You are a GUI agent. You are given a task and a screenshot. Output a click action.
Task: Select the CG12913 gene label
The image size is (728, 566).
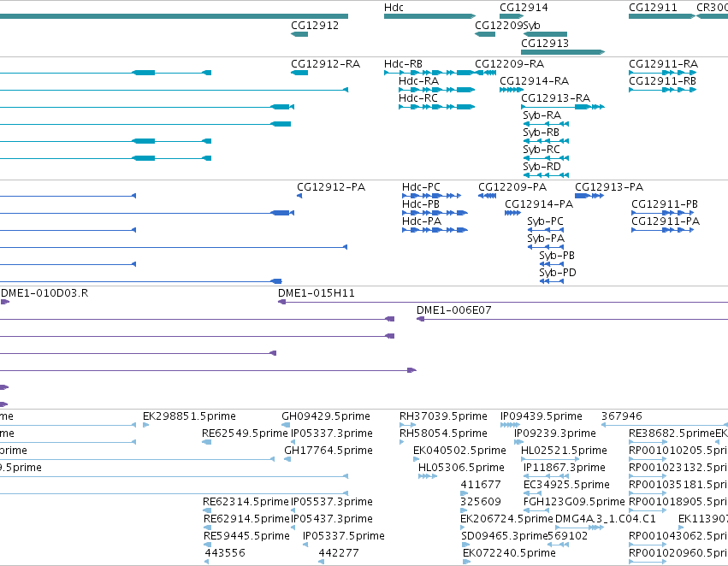[545, 43]
